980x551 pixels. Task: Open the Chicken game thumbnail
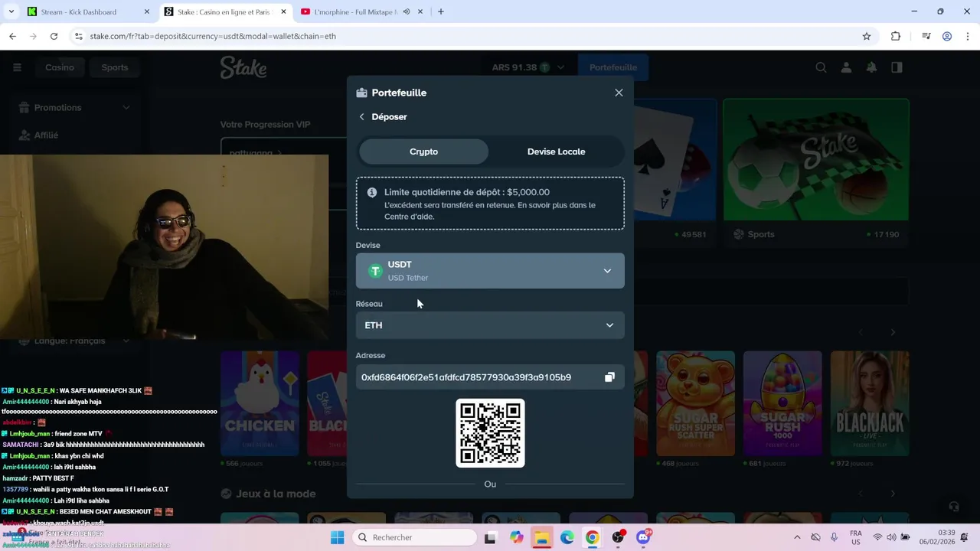coord(260,403)
